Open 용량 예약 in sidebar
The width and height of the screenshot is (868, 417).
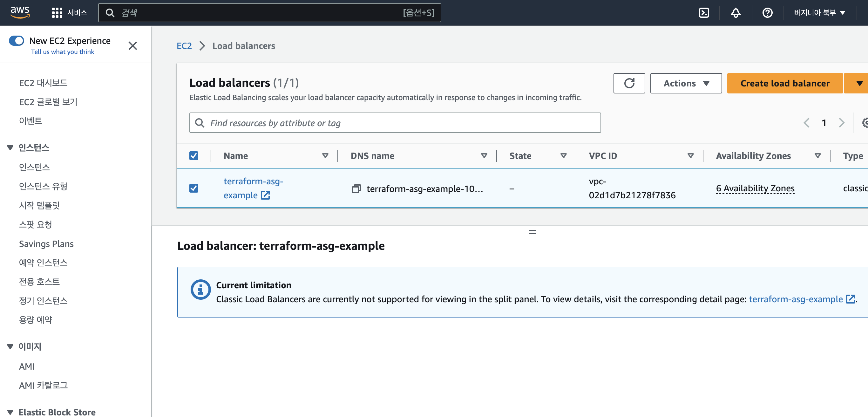click(x=35, y=319)
